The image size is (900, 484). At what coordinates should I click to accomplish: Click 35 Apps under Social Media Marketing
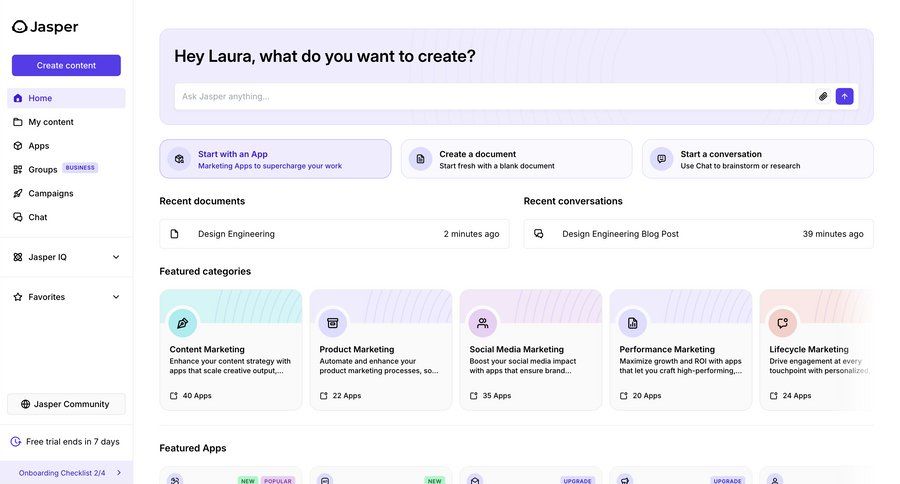[490, 396]
